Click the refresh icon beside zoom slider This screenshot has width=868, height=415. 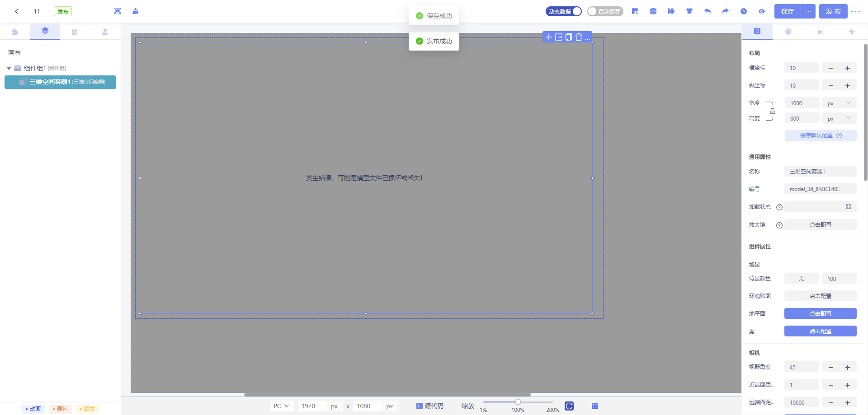[x=569, y=406]
